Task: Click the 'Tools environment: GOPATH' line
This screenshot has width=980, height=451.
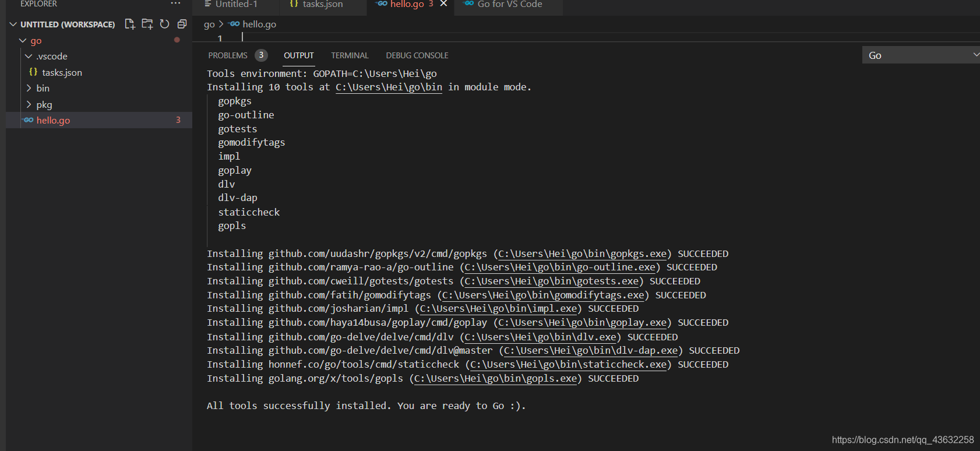Action: [x=322, y=73]
